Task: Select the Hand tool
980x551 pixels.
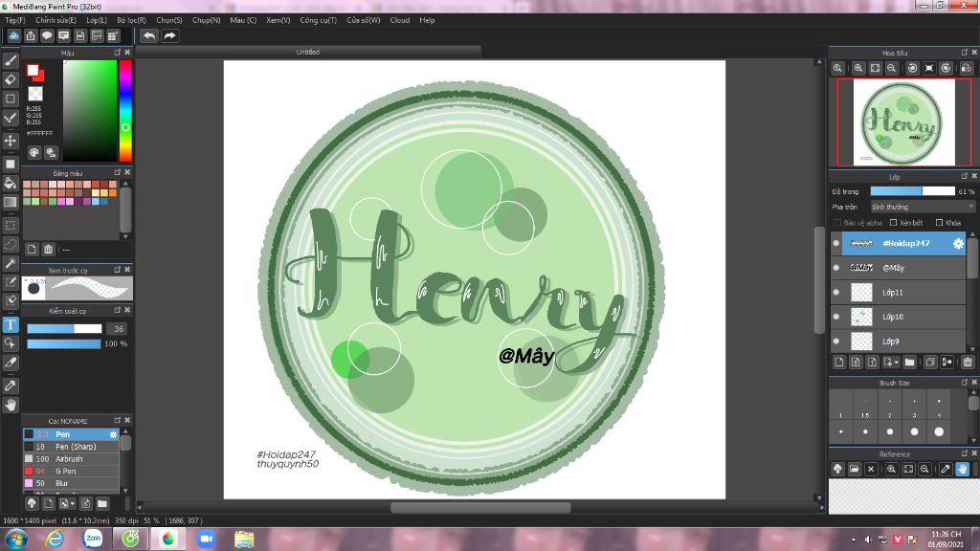Action: pos(10,405)
